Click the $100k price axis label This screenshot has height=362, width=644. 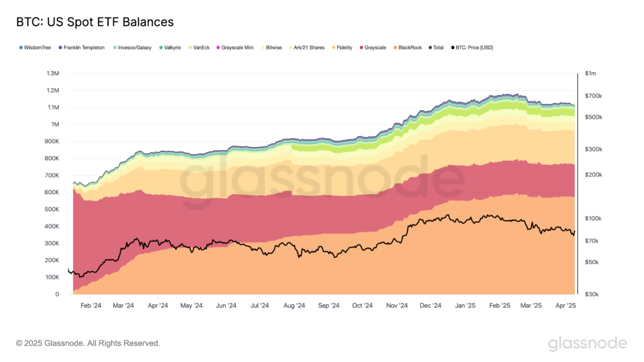coord(594,218)
